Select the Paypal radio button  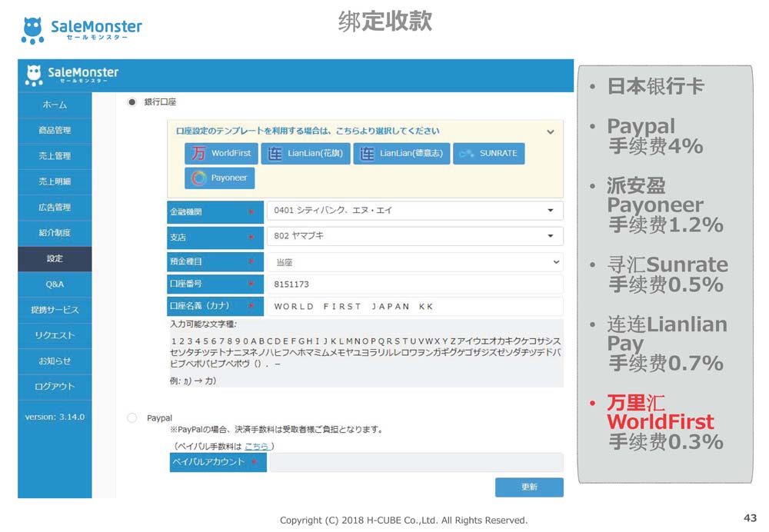132,417
